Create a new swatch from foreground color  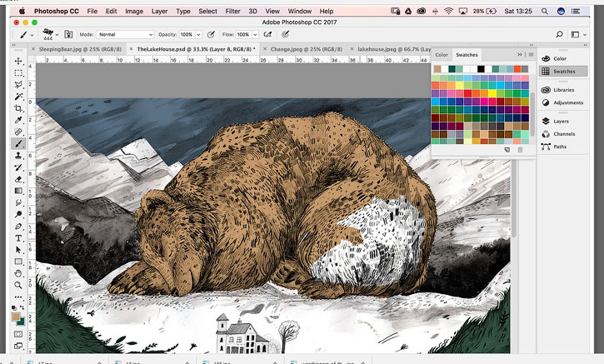coord(507,150)
